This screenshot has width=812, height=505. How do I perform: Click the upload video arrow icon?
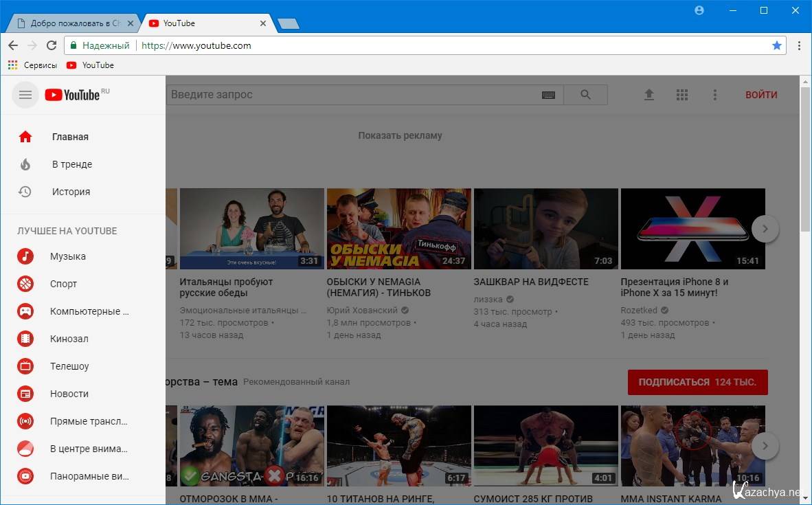[x=649, y=95]
